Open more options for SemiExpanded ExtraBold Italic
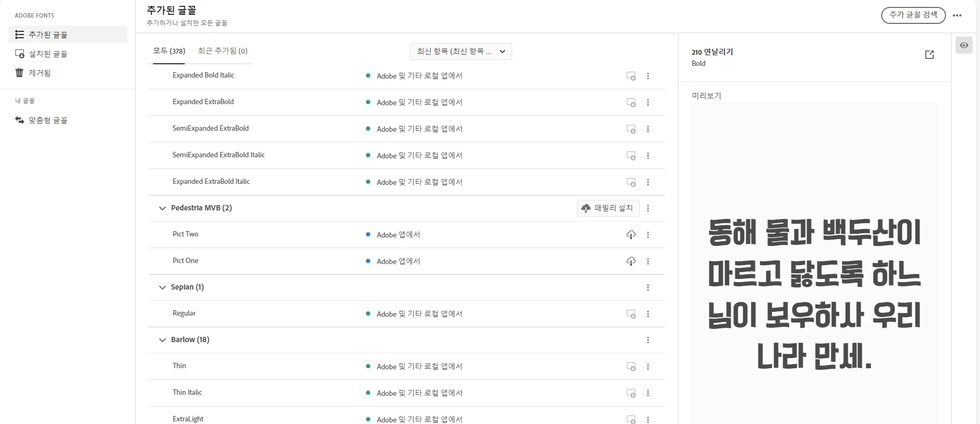Viewport: 980px width, 424px height. coord(648,156)
